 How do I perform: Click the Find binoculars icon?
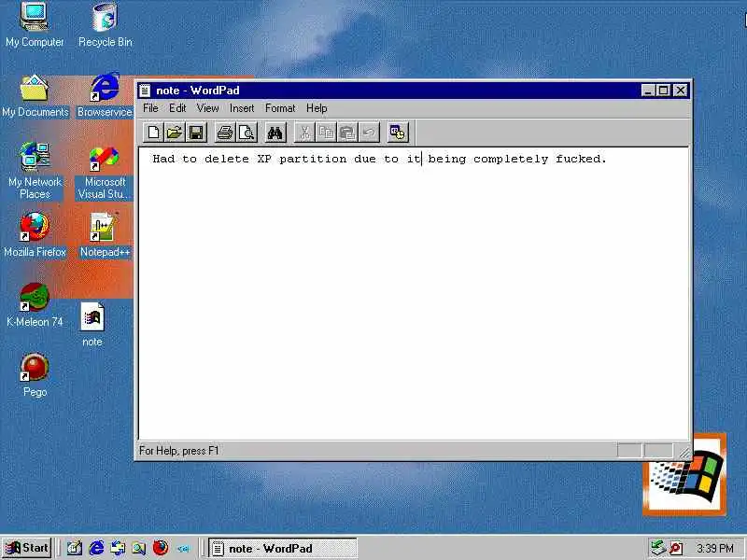pos(275,133)
